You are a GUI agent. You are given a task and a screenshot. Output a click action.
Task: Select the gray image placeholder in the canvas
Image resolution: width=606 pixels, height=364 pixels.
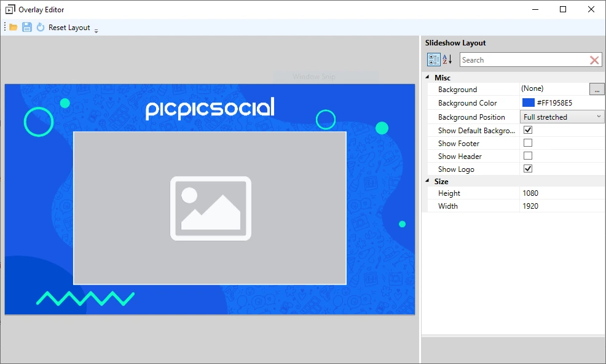pyautogui.click(x=210, y=208)
